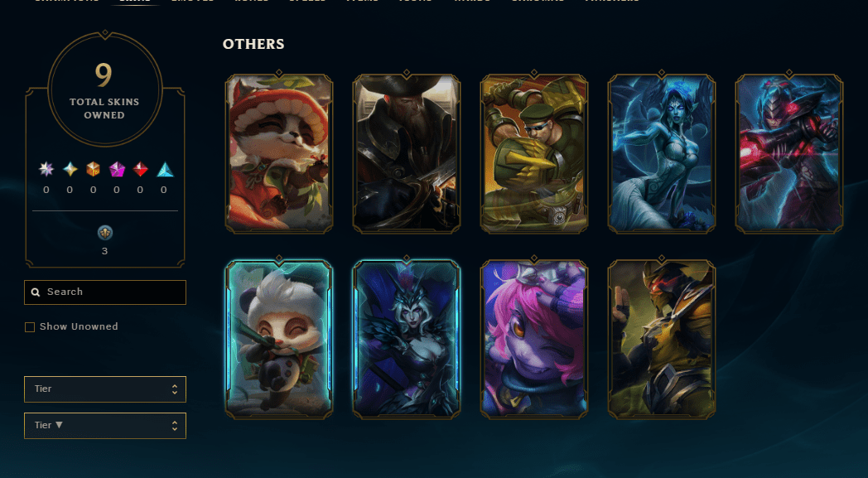This screenshot has height=478, width=868.
Task: Select the red-armored gunner skin card
Action: point(789,153)
